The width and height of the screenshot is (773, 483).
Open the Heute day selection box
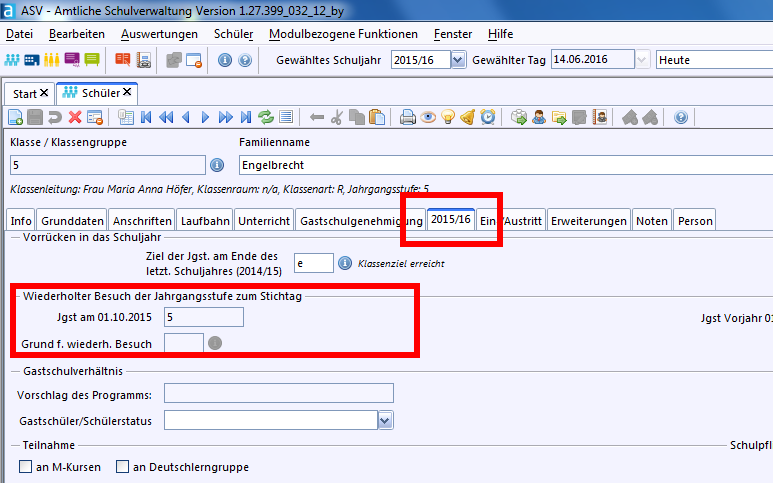click(714, 60)
